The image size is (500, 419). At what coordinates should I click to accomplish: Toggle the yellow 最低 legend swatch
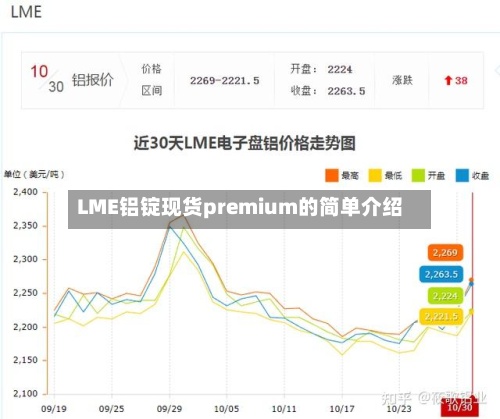click(x=375, y=175)
